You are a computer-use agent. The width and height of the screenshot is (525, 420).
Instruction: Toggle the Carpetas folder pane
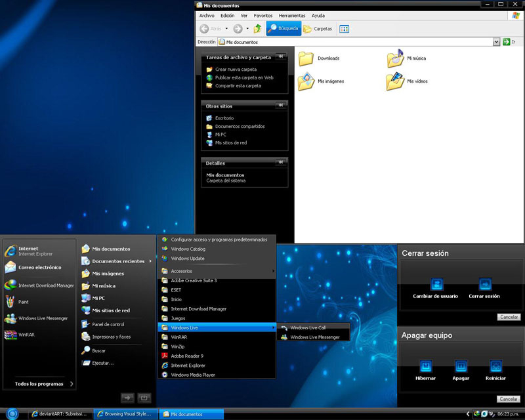318,29
